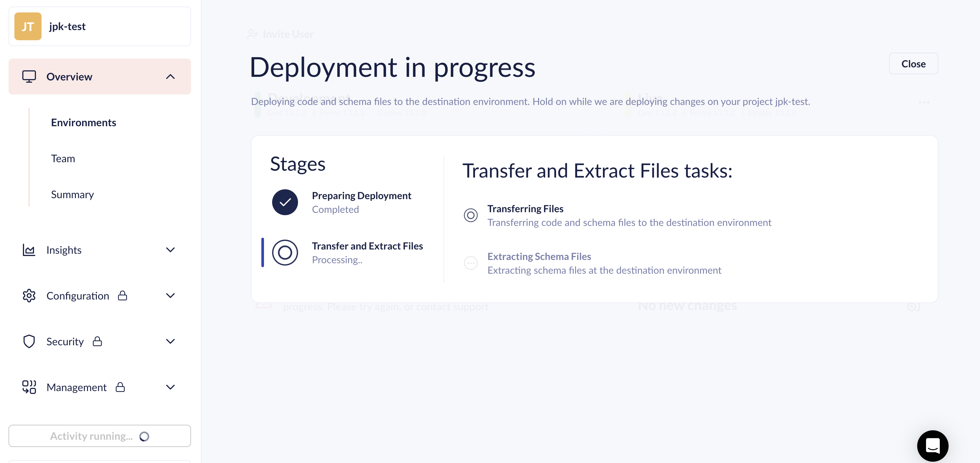Open the Environments page
This screenshot has width=980, height=463.
(83, 123)
